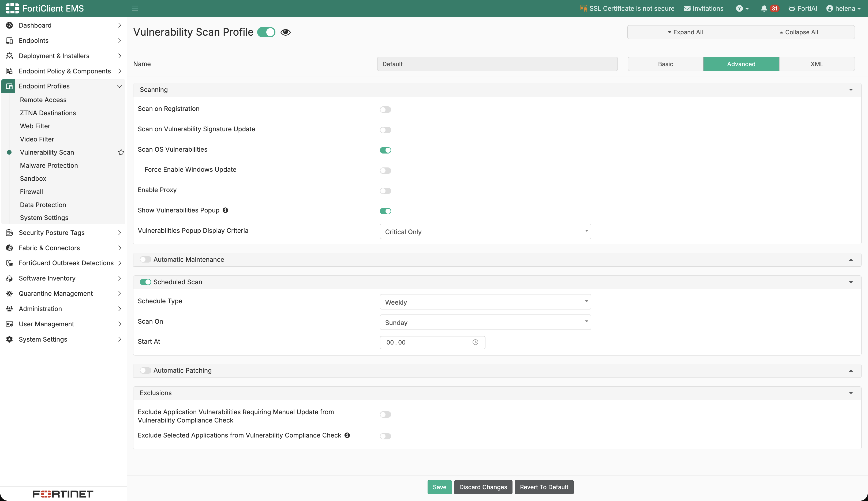The width and height of the screenshot is (868, 501).
Task: Click the Save button
Action: tap(440, 487)
